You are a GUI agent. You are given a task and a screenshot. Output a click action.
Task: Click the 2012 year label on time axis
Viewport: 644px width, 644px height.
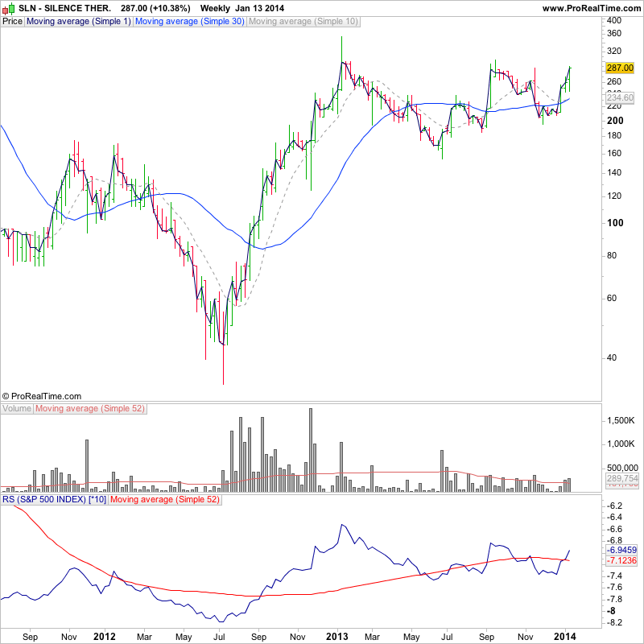105,637
